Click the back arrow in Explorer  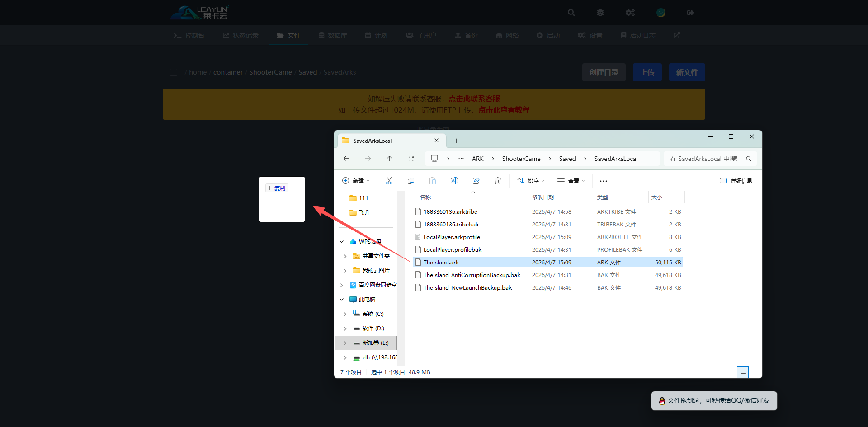point(346,159)
